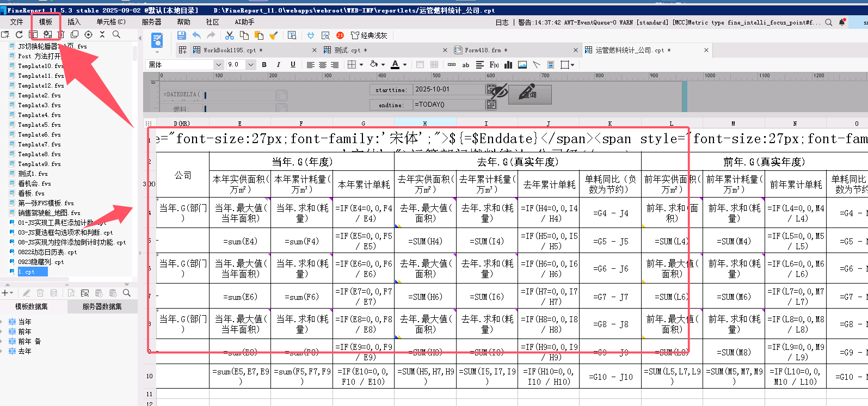Click the Insert Chart bar icon
The height and width of the screenshot is (406, 868).
[508, 65]
